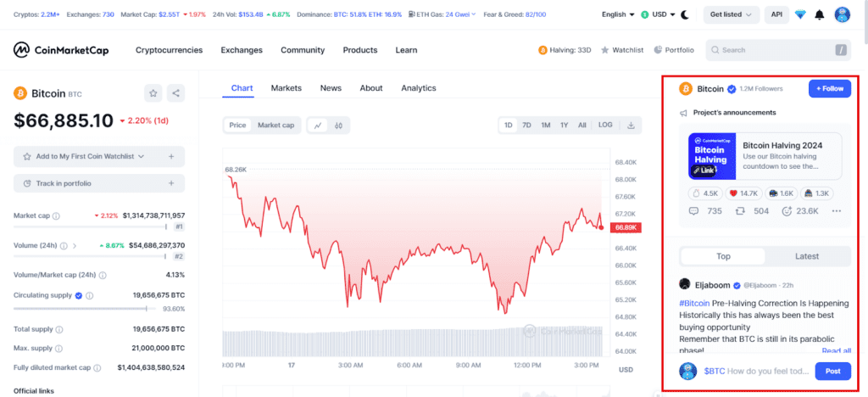Select the Market cap toggle
Viewport: 868px width, 397px height.
click(275, 126)
